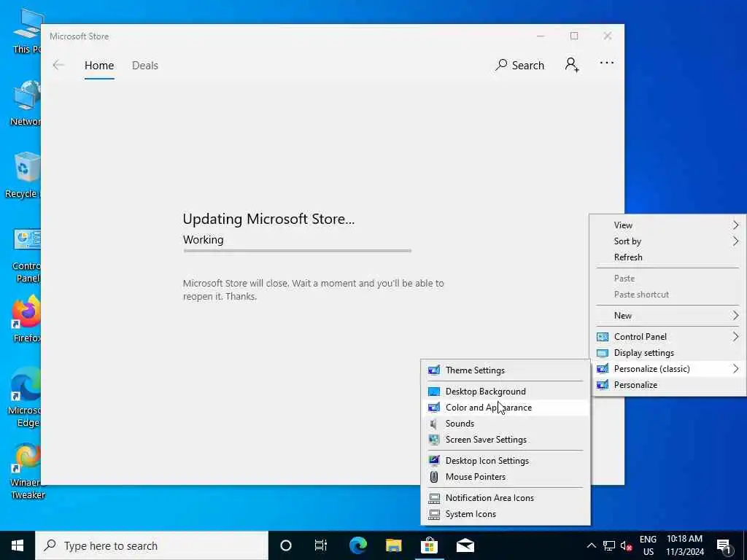Expand the New submenu arrow
Screen dimensions: 747x560
coord(735,315)
